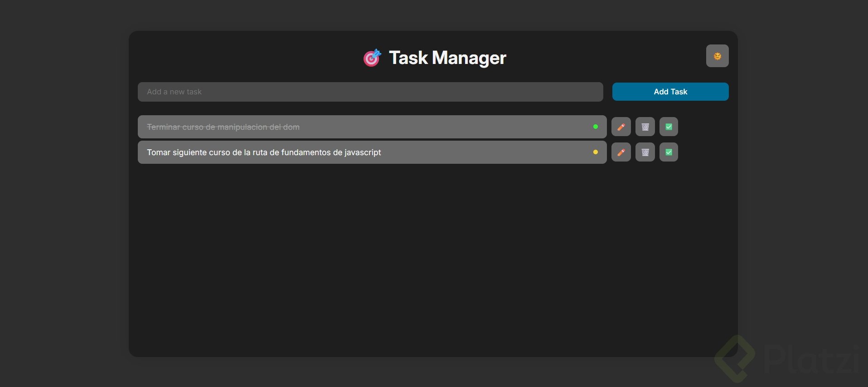Click trash icon for the 'Tomar siguiente curso' task
Image resolution: width=868 pixels, height=387 pixels.
coord(645,152)
